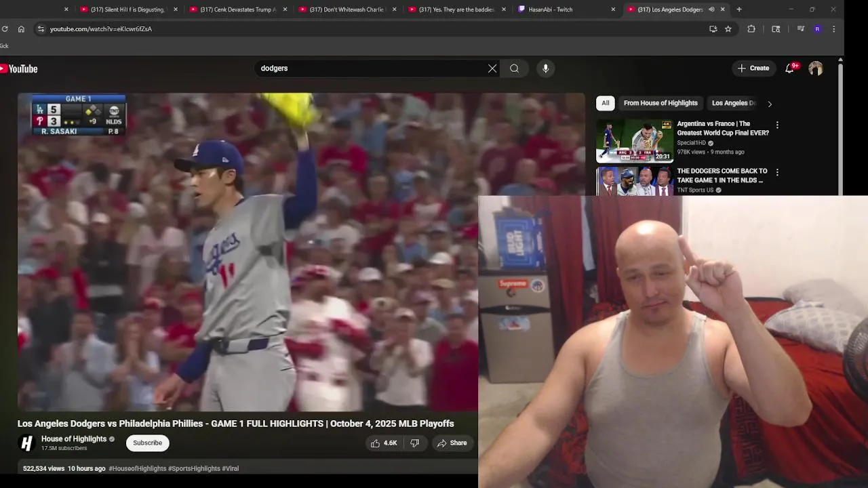This screenshot has height=488, width=868.
Task: Open the media controls icon in toolbar
Action: click(800, 29)
